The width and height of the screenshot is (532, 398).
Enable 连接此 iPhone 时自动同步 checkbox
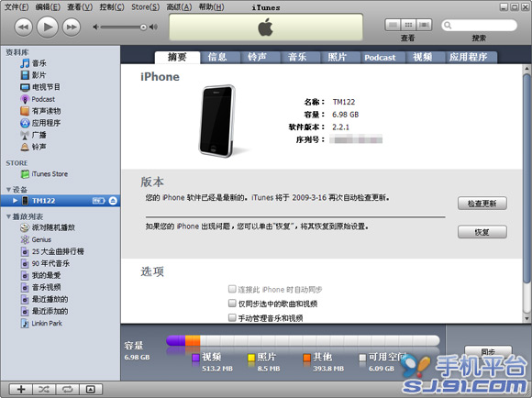click(x=232, y=289)
